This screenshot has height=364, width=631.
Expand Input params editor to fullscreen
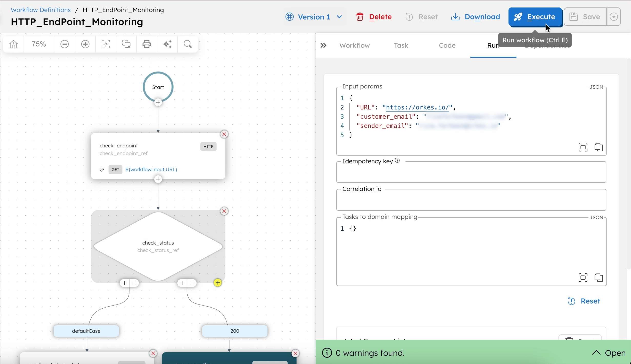click(583, 147)
